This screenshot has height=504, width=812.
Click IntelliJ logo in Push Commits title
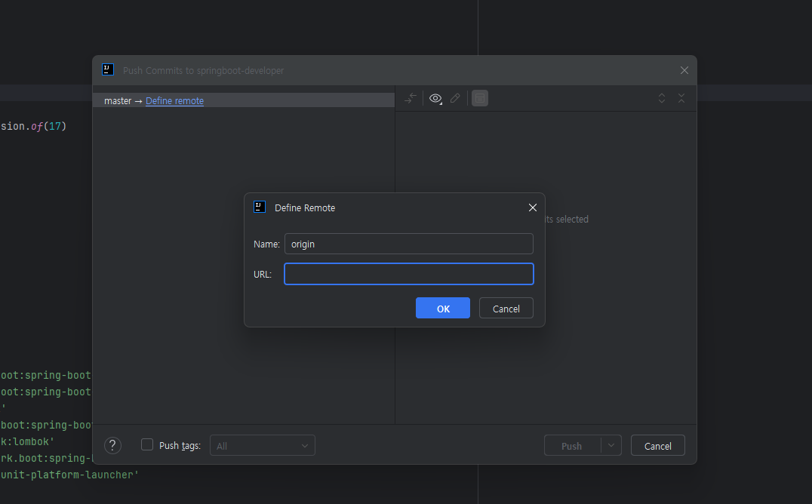[108, 70]
